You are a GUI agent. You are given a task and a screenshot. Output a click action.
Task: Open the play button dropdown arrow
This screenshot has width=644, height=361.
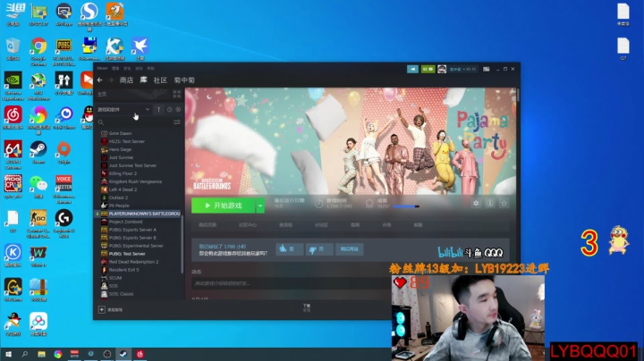(x=260, y=206)
